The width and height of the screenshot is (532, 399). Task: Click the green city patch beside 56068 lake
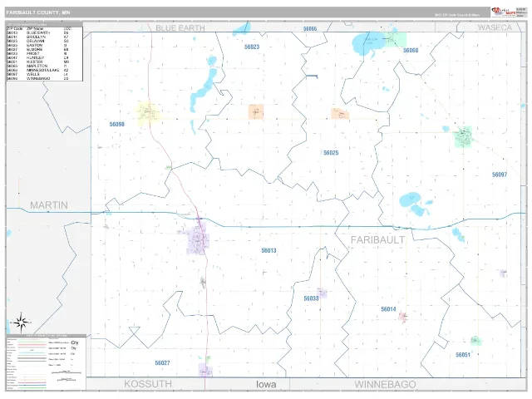click(x=397, y=39)
